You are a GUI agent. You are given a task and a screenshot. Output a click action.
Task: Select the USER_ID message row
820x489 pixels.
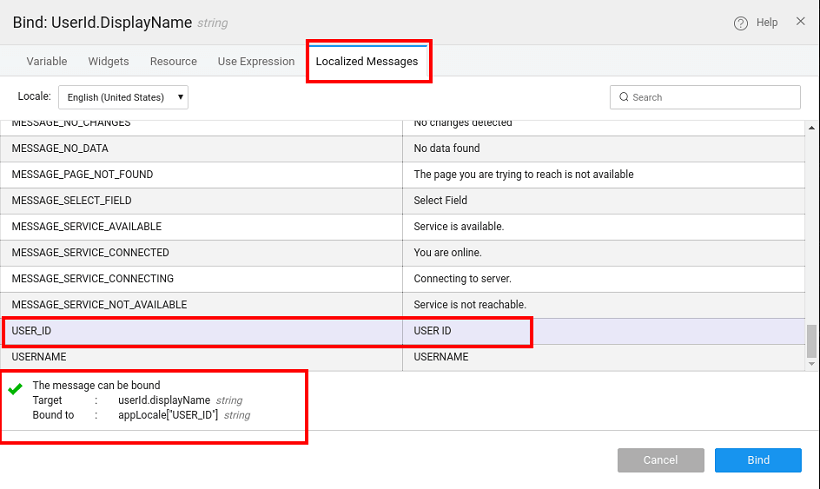[200, 331]
